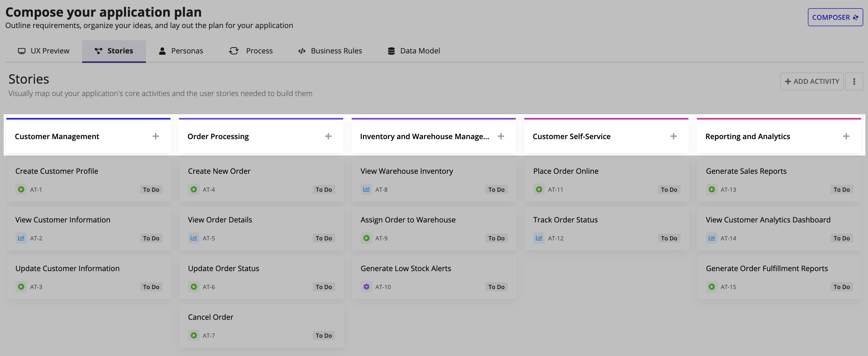Open the Business Rules tab
Screen dimensions: 868x356
330,51
